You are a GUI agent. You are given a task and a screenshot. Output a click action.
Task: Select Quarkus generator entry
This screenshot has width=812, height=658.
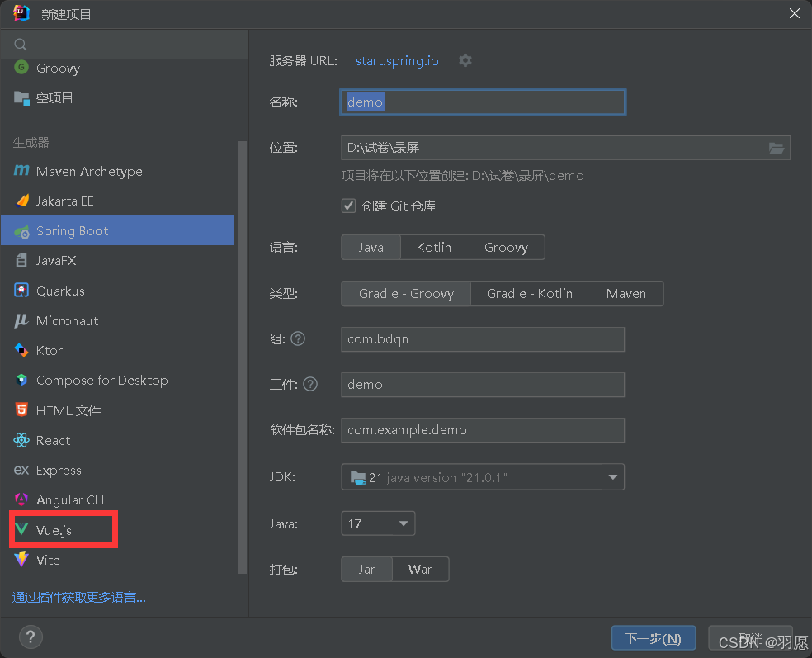(117, 291)
